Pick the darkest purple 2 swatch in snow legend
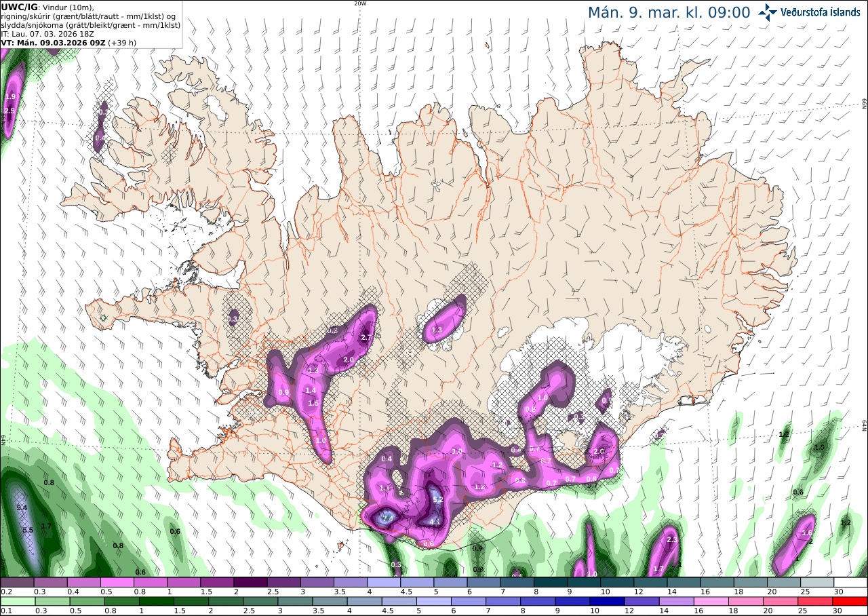The height and width of the screenshot is (616, 868). (x=250, y=582)
